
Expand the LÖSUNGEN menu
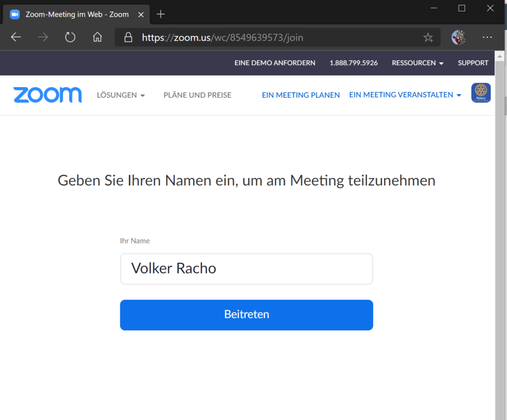click(x=121, y=95)
